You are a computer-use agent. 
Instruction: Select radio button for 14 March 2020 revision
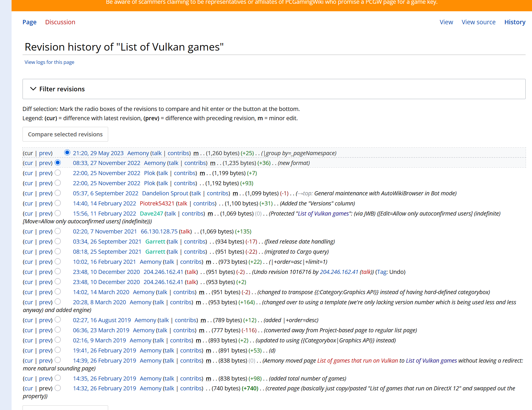(x=58, y=292)
